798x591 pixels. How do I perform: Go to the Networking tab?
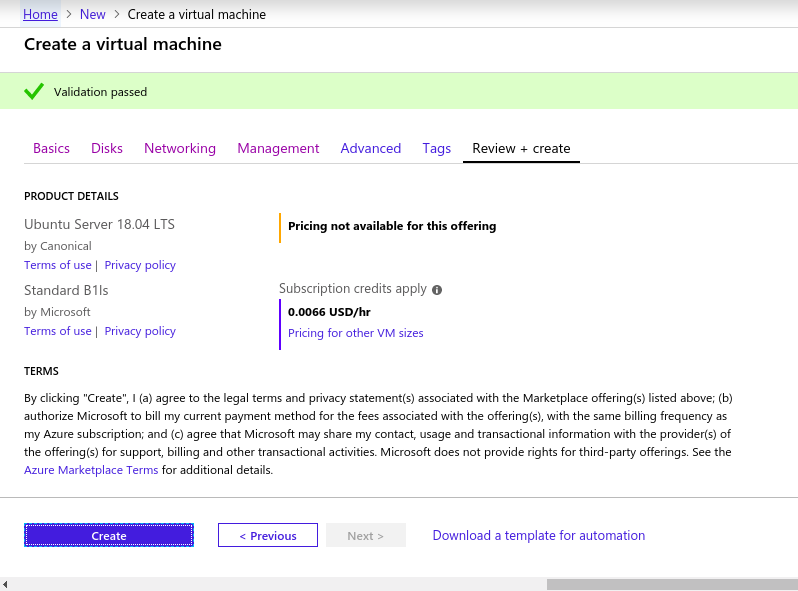(180, 148)
